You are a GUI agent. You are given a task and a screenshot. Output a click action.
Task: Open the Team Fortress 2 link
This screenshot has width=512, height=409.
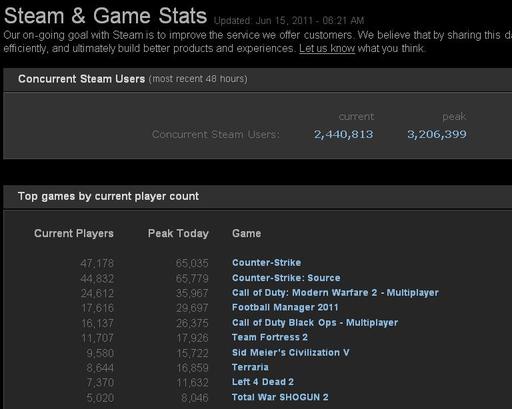tap(270, 337)
